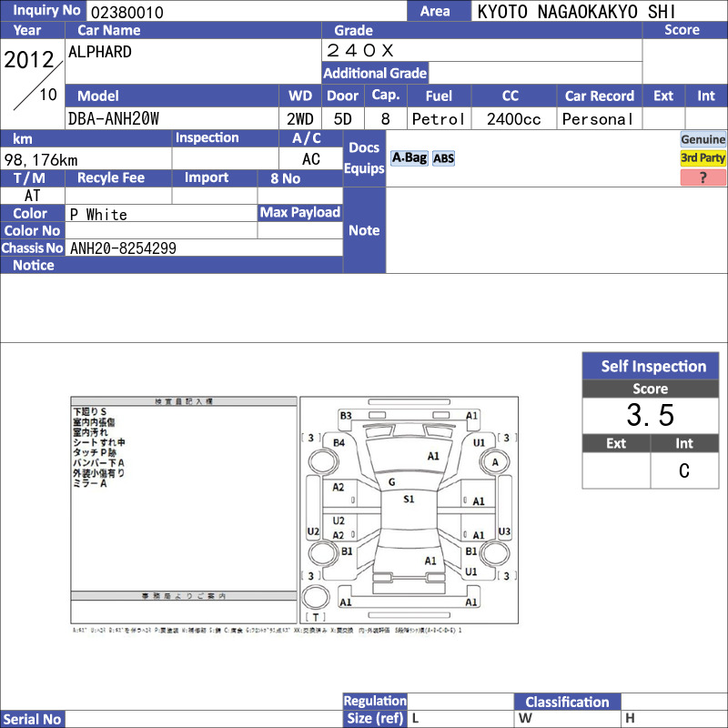Click the G mark on the windshield
The height and width of the screenshot is (728, 728).
391,481
